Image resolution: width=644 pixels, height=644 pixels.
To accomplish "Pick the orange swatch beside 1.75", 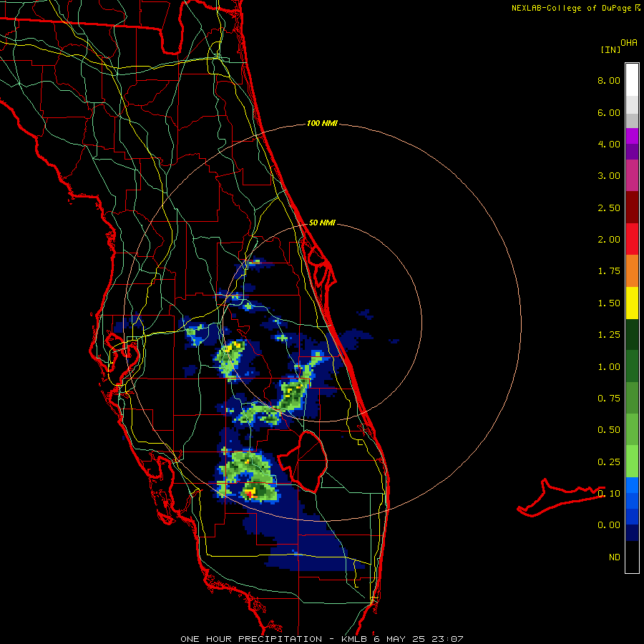I will 632,270.
